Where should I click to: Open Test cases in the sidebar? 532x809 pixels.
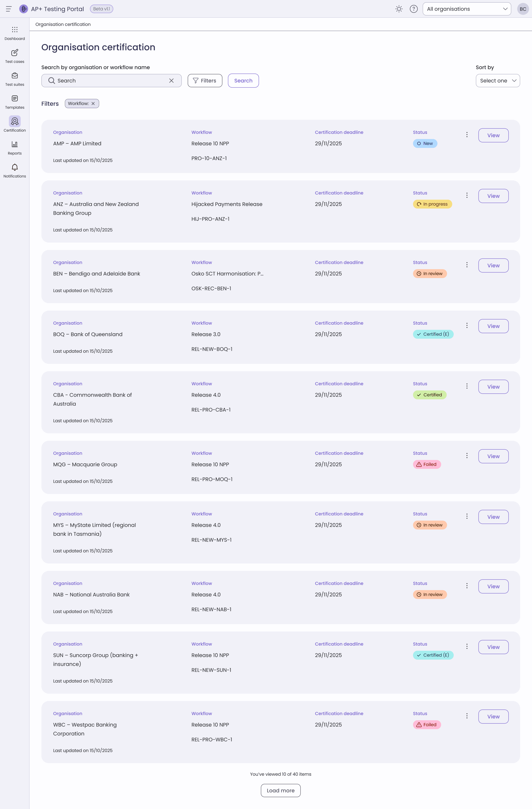15,56
